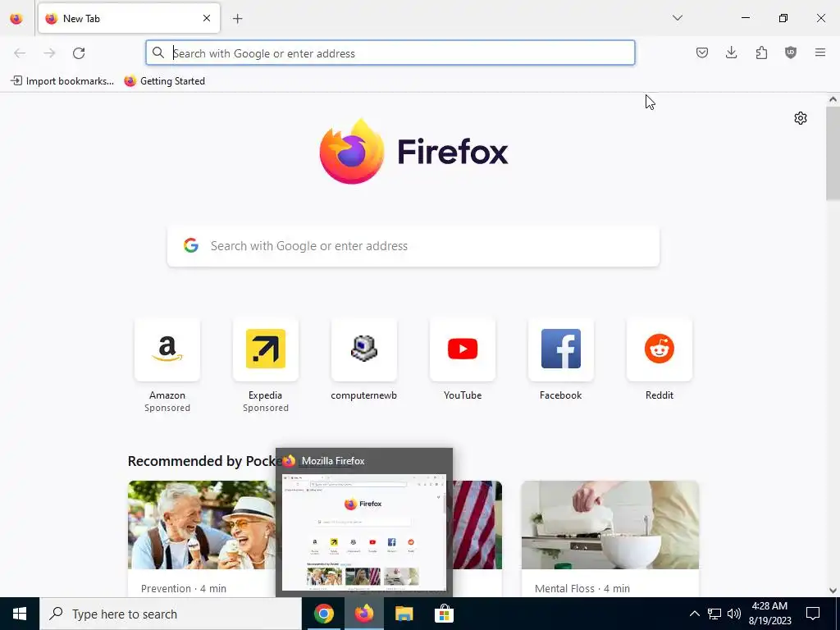Click Firefox icon in the taskbar
840x630 pixels.
tap(363, 614)
